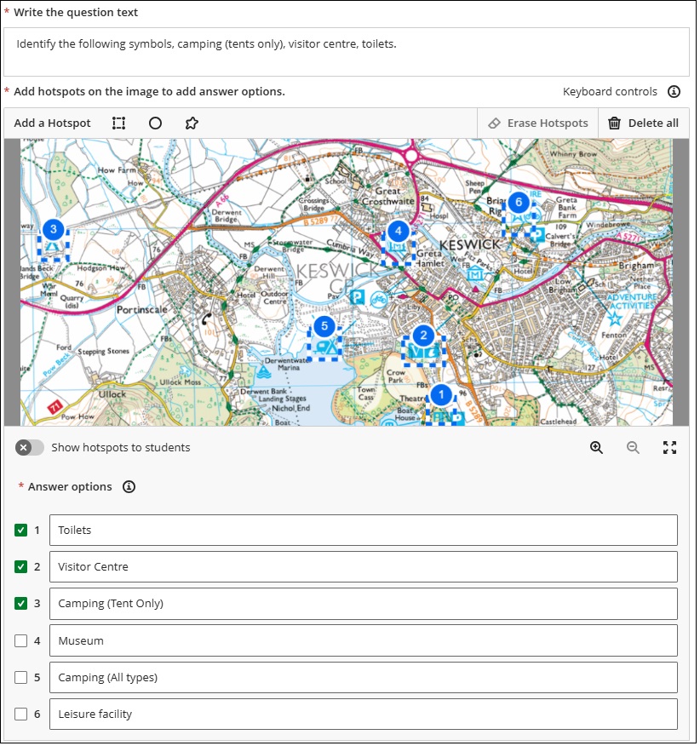Viewport: 700px width, 746px height.
Task: Toggle Show hotspots to students switch
Action: pyautogui.click(x=30, y=447)
